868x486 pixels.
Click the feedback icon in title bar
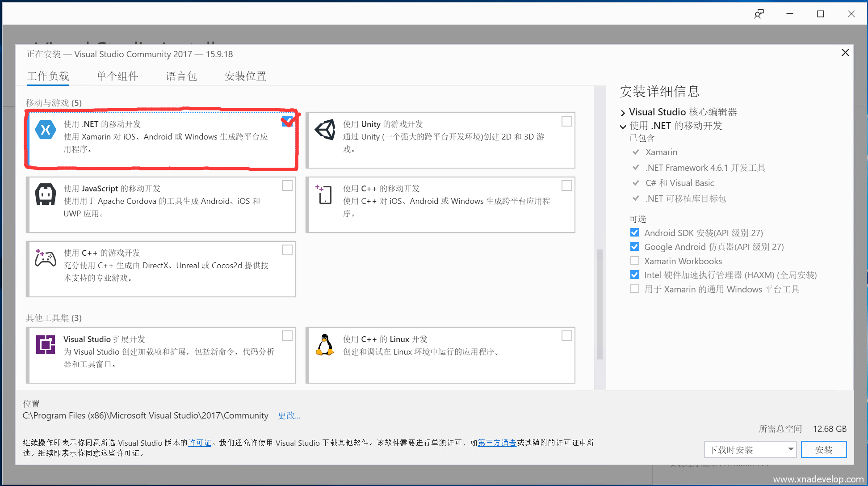[759, 14]
